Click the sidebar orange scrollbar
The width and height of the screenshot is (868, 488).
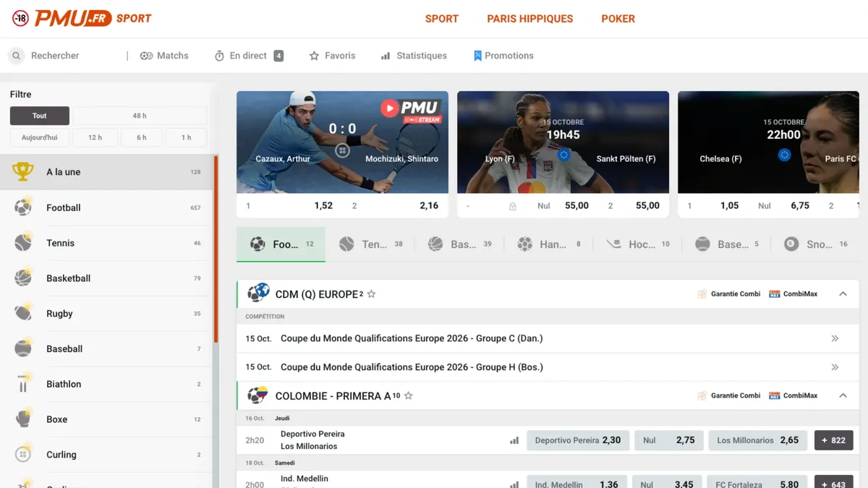[216, 249]
